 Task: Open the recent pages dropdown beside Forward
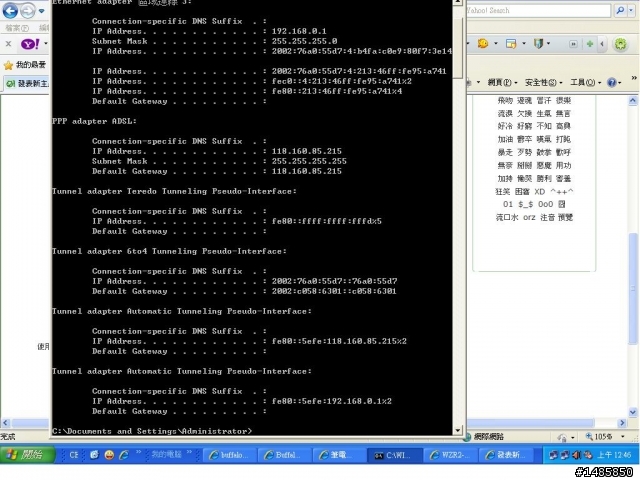tap(41, 11)
